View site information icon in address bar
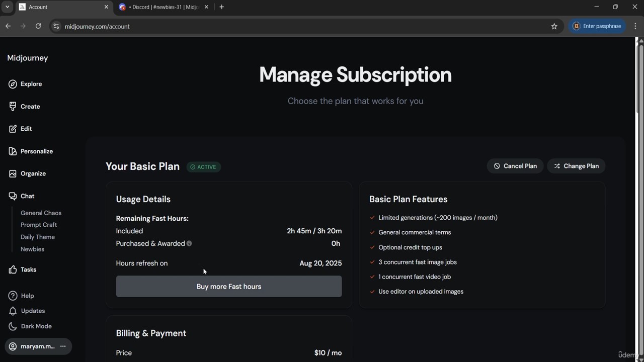 tap(56, 26)
